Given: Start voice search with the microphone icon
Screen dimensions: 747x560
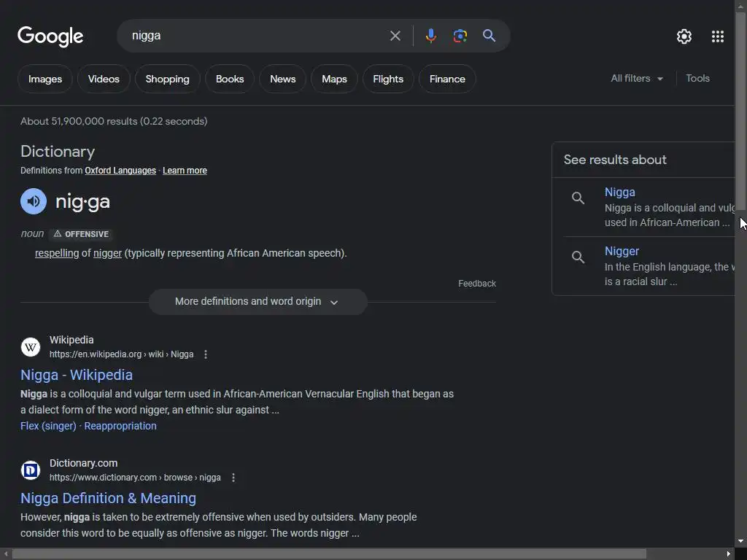Looking at the screenshot, I should point(430,36).
